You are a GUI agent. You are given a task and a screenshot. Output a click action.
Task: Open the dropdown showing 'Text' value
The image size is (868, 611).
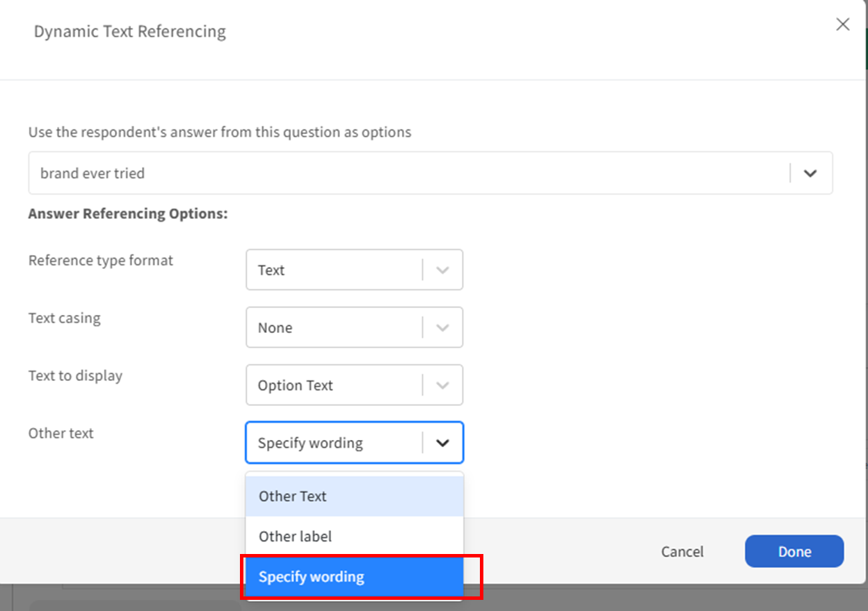334,270
